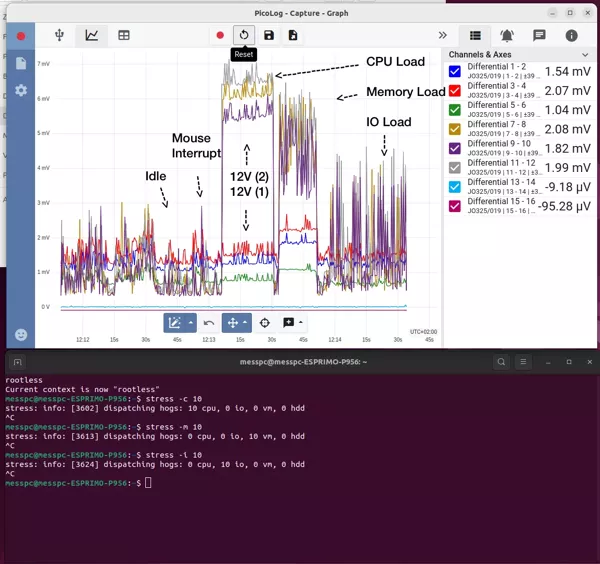The width and height of the screenshot is (600, 564).
Task: Switch to the graph view icon
Action: (91, 35)
